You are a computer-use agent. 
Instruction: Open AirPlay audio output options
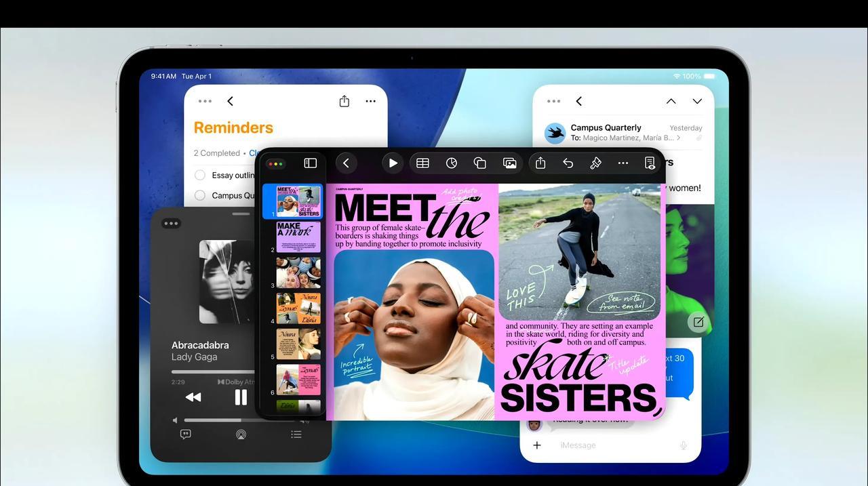pyautogui.click(x=241, y=434)
